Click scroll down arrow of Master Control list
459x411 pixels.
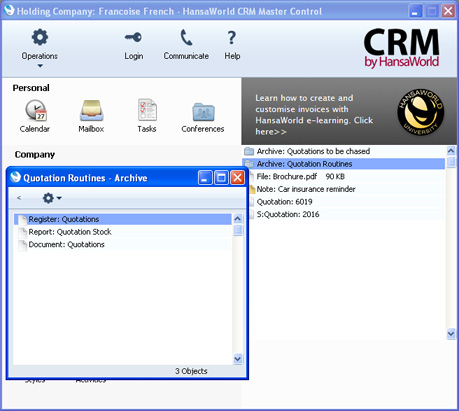(x=451, y=333)
